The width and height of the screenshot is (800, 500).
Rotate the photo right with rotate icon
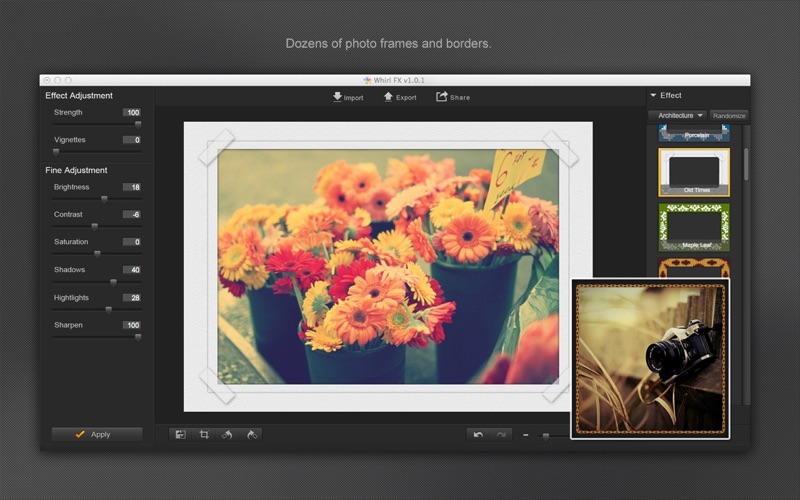[251, 434]
